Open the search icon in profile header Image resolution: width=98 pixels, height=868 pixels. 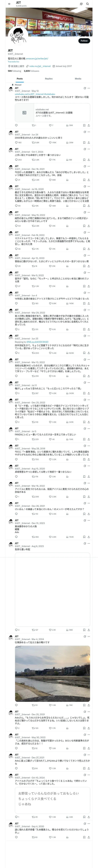coord(88,4)
